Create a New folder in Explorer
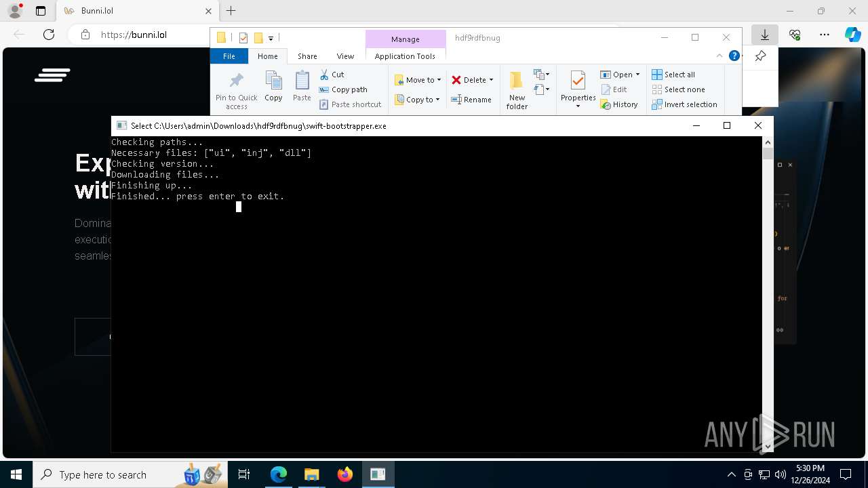 517,90
